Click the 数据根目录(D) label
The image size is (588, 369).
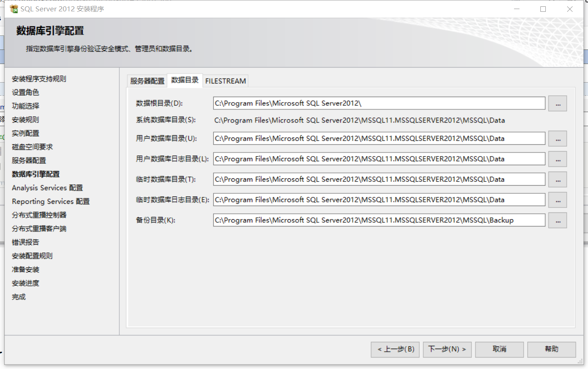(x=159, y=103)
